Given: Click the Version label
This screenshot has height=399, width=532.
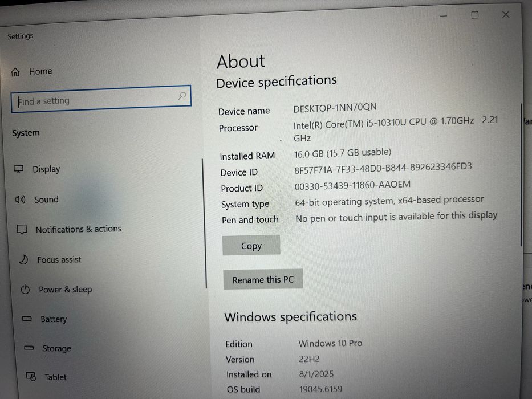Looking at the screenshot, I should tap(240, 359).
